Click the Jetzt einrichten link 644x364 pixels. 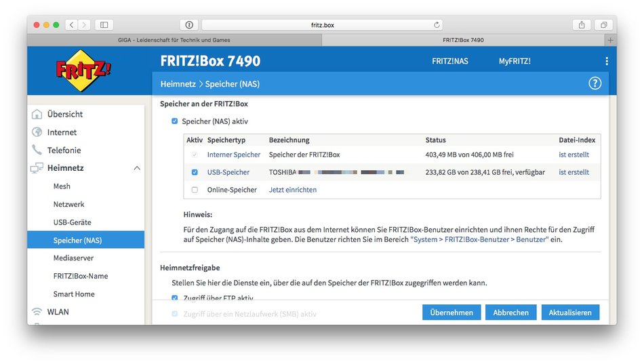[x=292, y=190]
